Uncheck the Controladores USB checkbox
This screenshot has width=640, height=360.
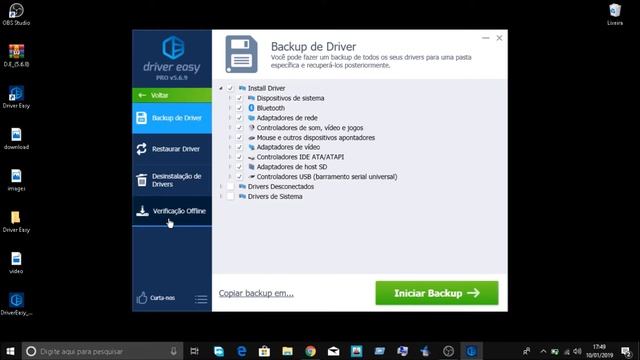pyautogui.click(x=239, y=177)
